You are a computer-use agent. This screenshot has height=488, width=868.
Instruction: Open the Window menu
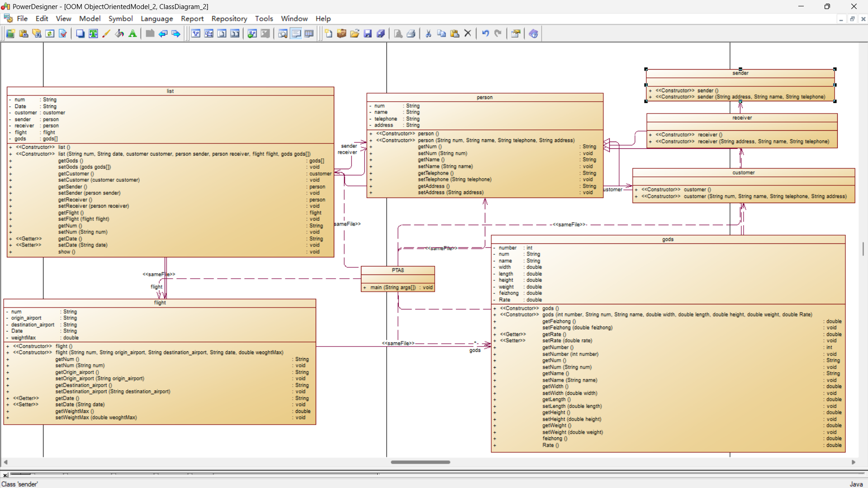294,19
